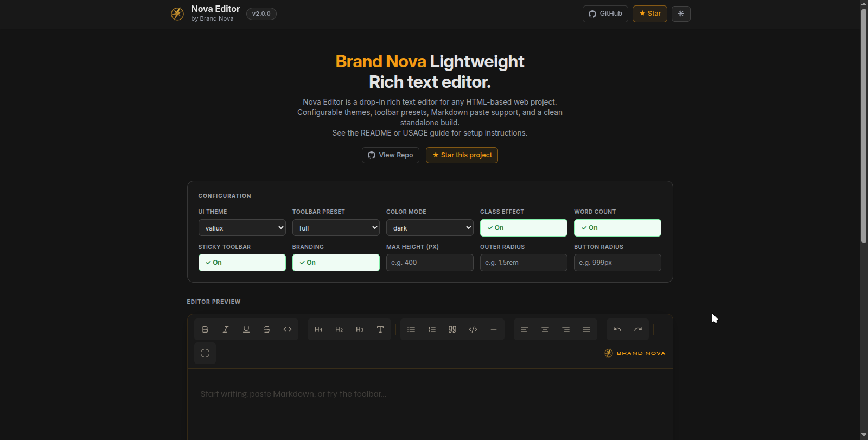
Task: Set Heading 3 style
Action: coord(360,329)
